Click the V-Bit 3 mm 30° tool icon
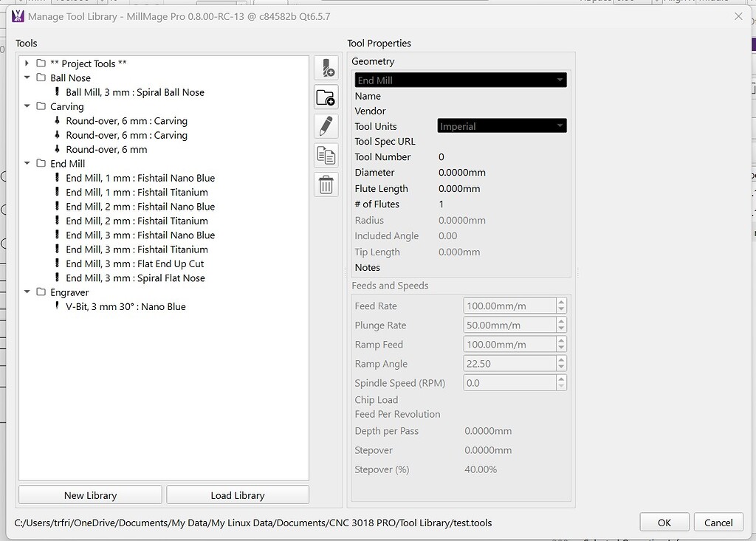756x541 pixels. [x=57, y=306]
